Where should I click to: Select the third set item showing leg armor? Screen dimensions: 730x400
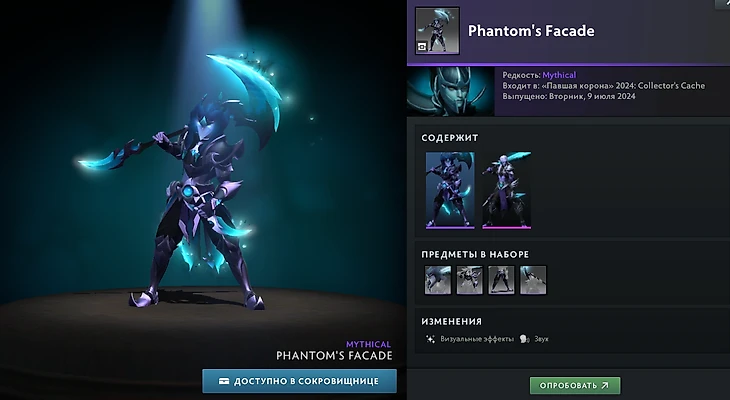coord(501,280)
